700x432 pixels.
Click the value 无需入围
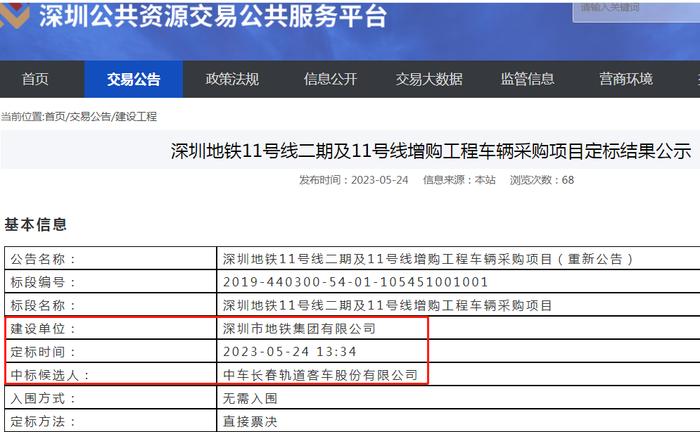point(250,398)
